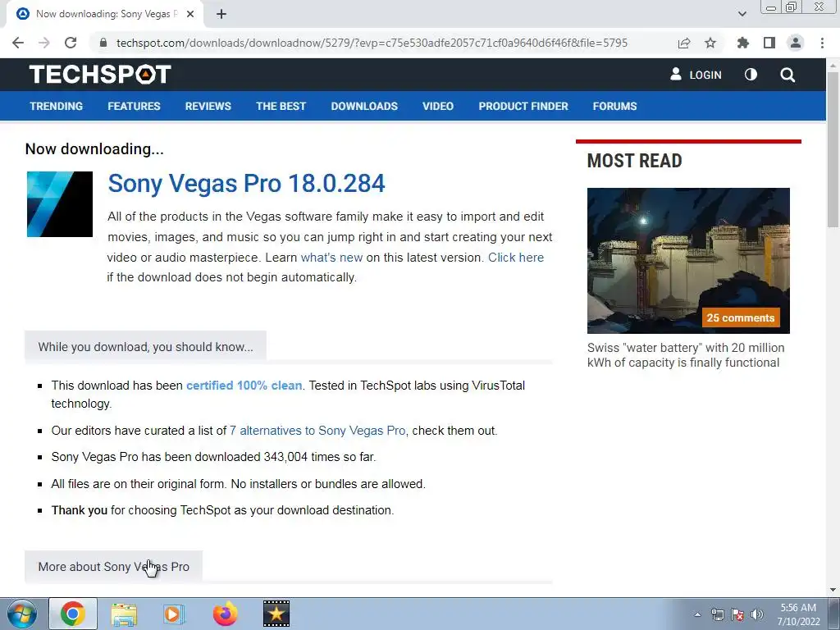This screenshot has width=840, height=630.
Task: Click "While you download, you should know..." heading
Action: [145, 347]
